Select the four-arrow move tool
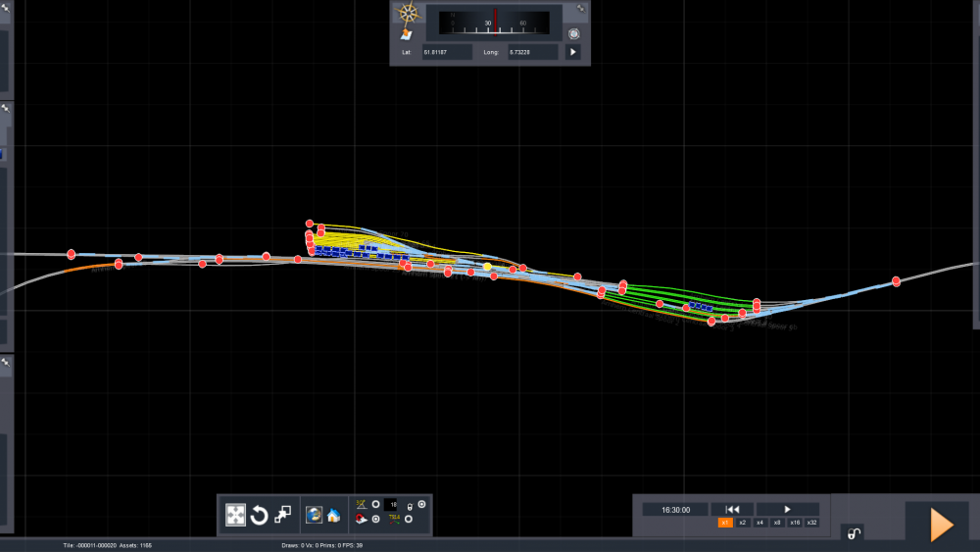 point(236,515)
